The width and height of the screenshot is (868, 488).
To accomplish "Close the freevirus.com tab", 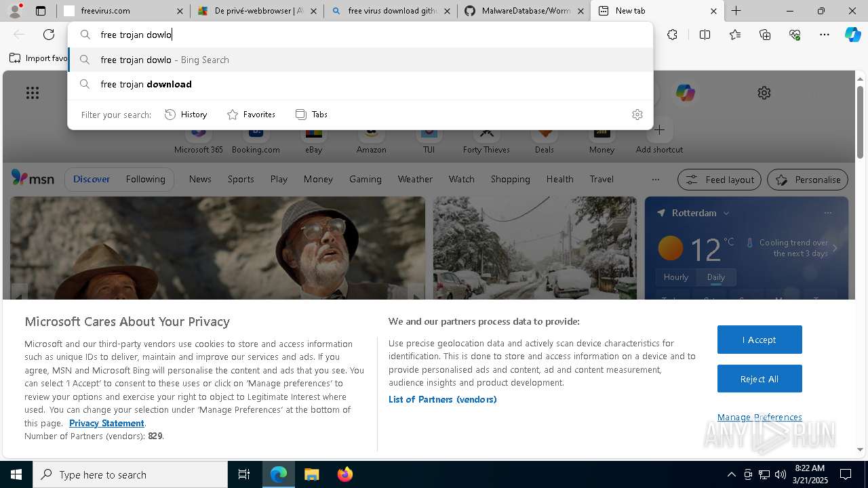I will [x=180, y=11].
